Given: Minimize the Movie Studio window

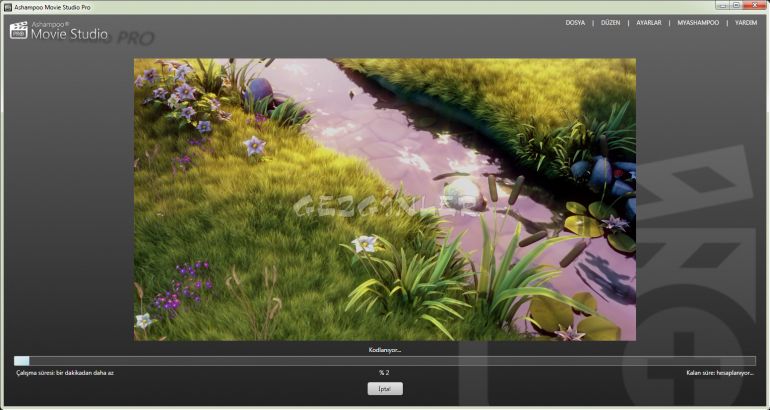Looking at the screenshot, I should (722, 5).
